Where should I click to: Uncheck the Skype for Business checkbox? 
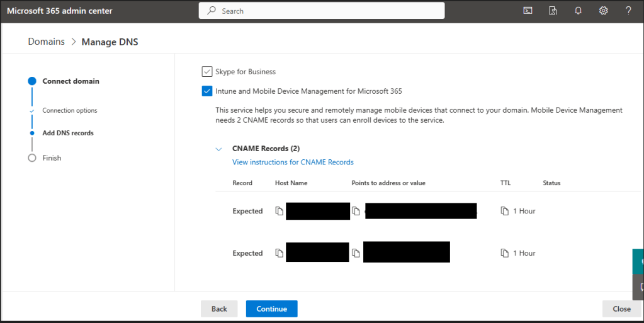tap(207, 72)
